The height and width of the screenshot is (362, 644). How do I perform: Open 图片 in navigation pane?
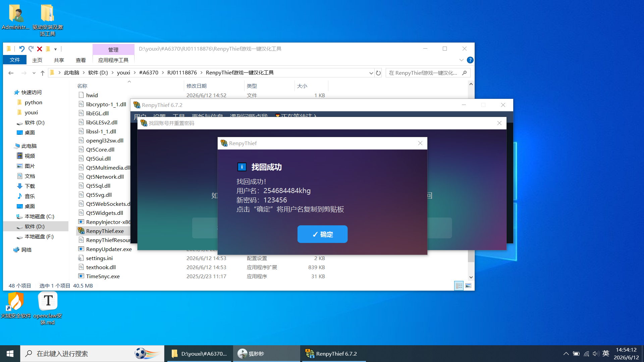pyautogui.click(x=30, y=166)
